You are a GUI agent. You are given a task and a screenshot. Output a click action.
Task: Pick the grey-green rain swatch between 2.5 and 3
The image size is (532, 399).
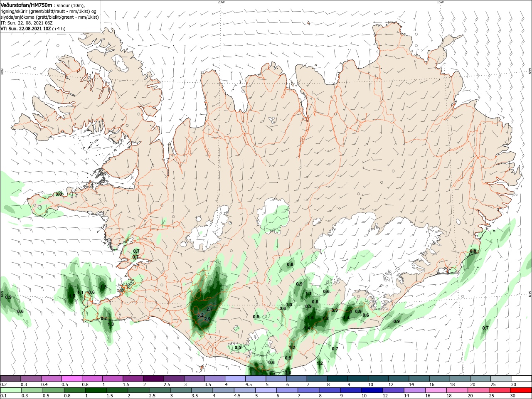click(160, 390)
